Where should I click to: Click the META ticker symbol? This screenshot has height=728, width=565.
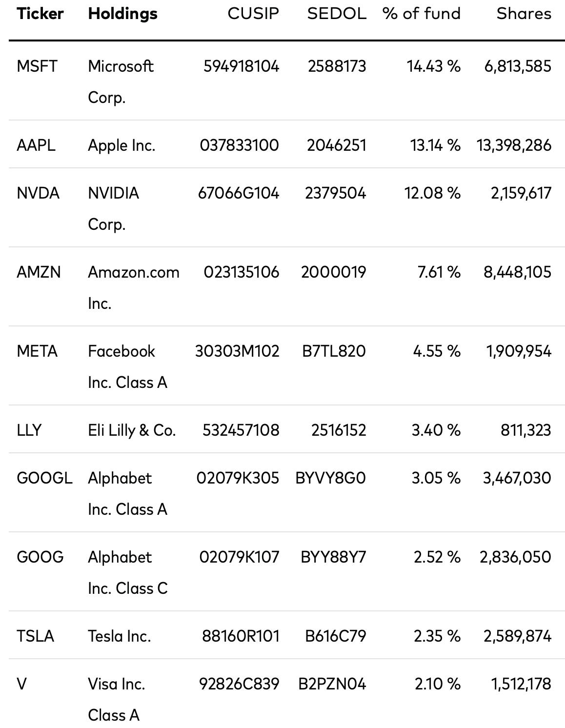coord(37,351)
